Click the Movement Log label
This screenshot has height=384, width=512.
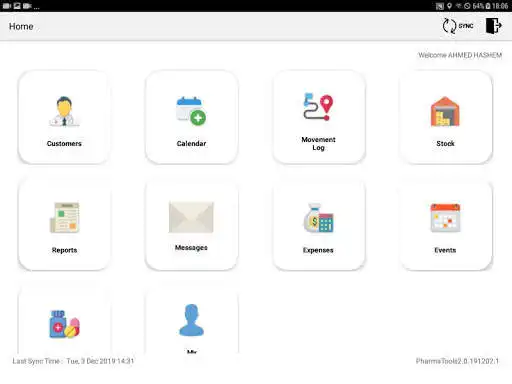point(318,144)
